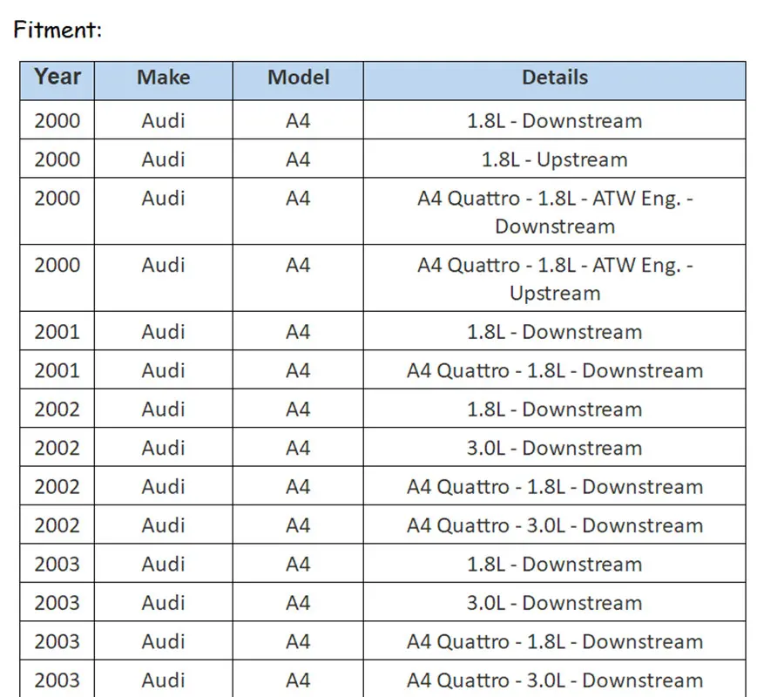Select the 2000 1.8L - Upstream cell

coord(555,159)
